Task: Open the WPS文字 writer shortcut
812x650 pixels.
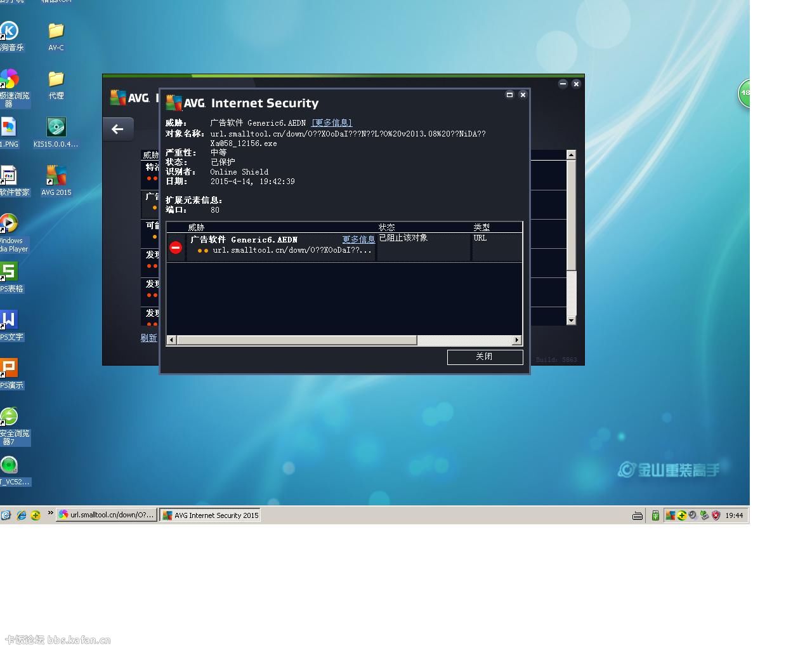Action: (11, 325)
